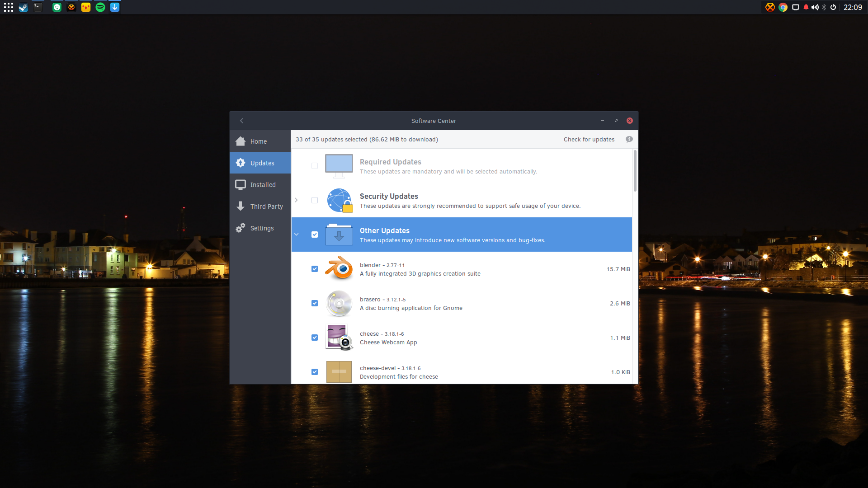Open the green Chrome-style launcher icon
Screen dimensions: 868x488
pos(57,7)
